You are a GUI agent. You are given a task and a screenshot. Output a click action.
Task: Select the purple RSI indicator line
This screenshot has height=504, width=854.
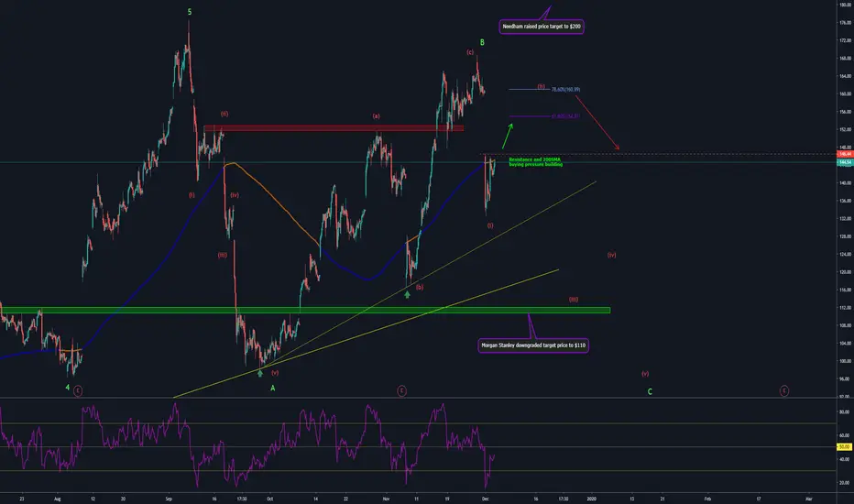247,444
